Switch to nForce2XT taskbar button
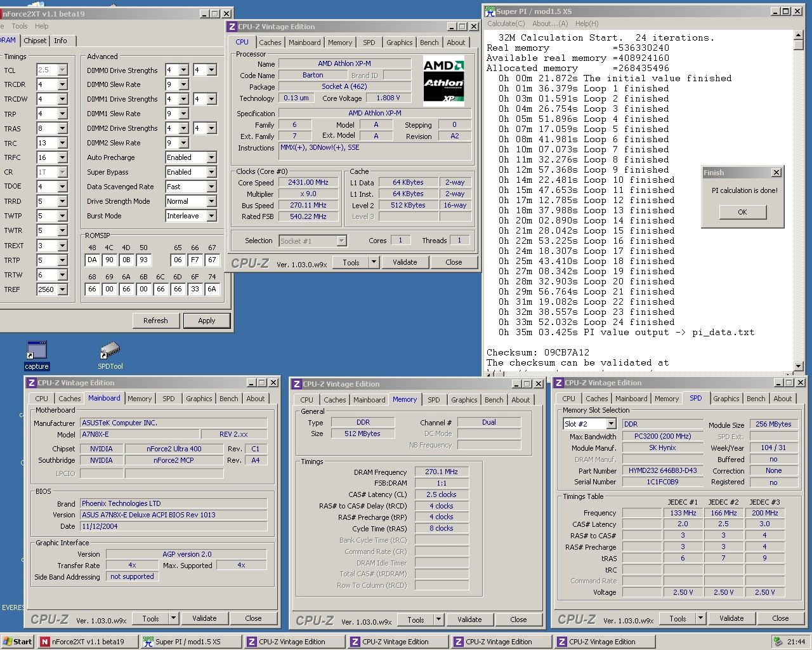 pyautogui.click(x=88, y=642)
